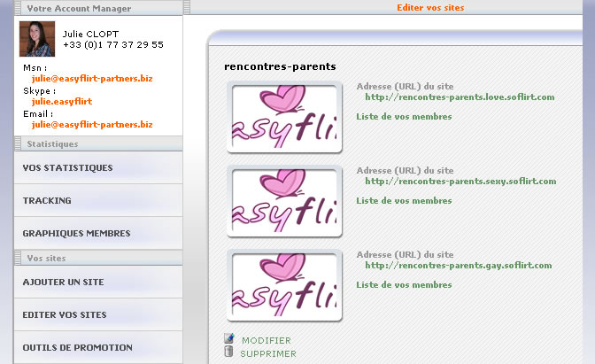Image resolution: width=595 pixels, height=364 pixels.
Task: Click the phone number +33 (0)1 77 37 29 55
Action: pos(113,45)
